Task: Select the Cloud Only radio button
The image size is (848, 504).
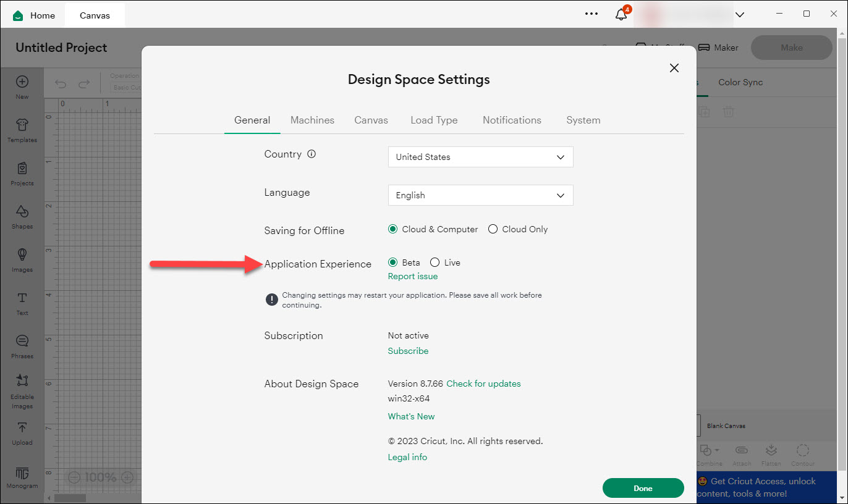Action: 493,229
